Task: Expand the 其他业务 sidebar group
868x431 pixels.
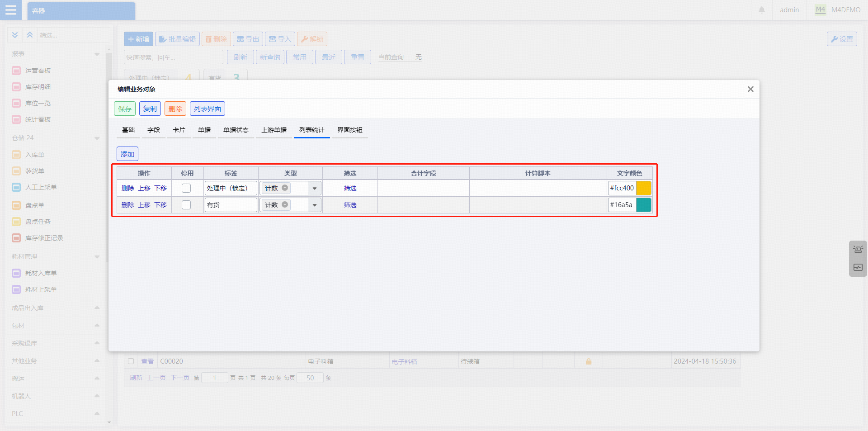Action: tap(97, 361)
